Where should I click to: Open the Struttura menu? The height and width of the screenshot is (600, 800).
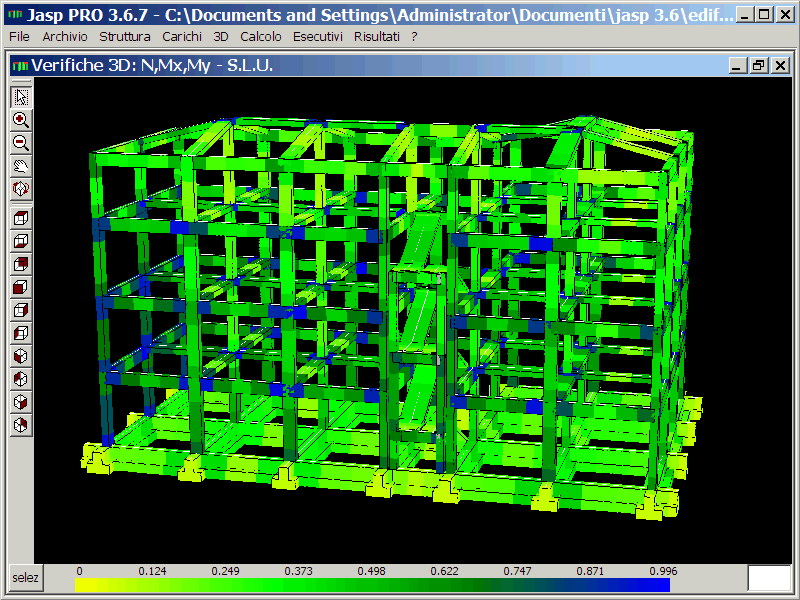[125, 36]
